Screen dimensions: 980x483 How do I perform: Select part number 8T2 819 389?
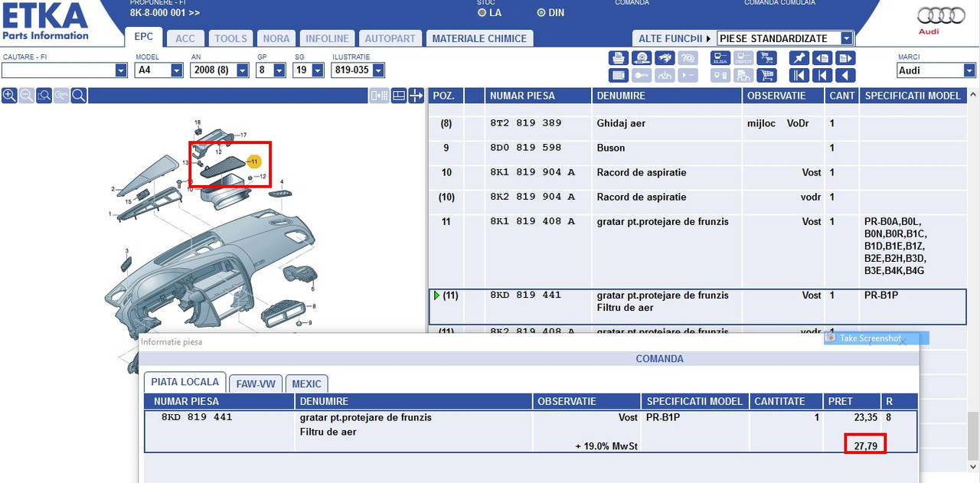coord(525,123)
